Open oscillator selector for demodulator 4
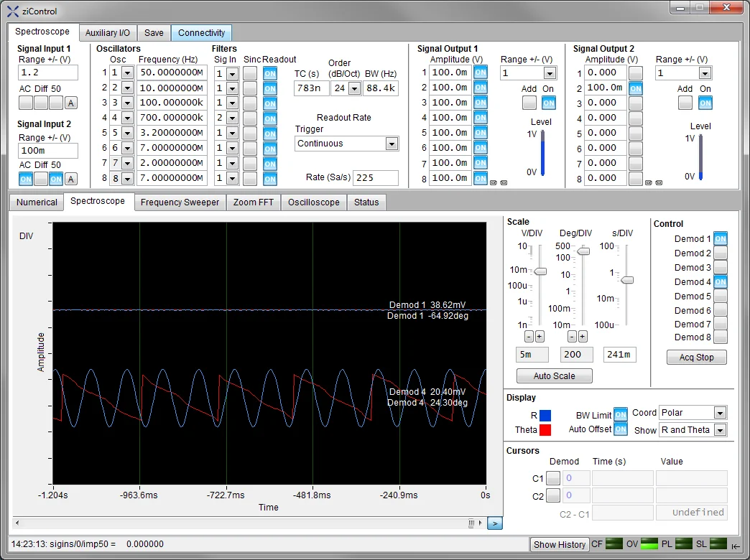 pos(127,118)
